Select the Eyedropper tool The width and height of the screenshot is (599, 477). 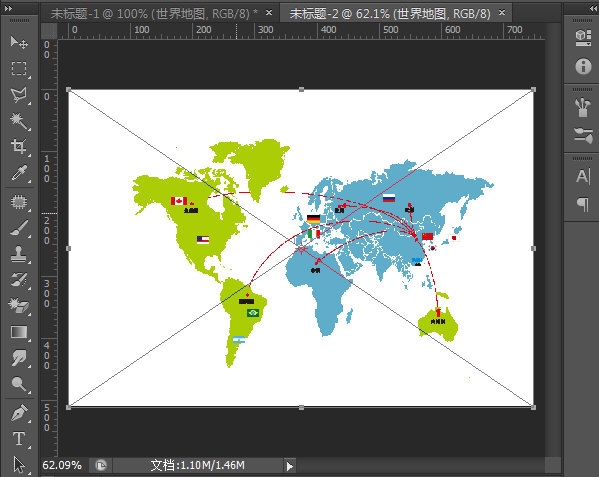click(19, 173)
